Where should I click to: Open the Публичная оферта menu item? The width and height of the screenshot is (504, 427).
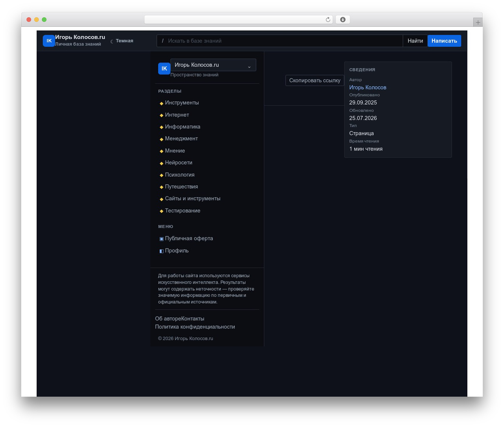189,238
